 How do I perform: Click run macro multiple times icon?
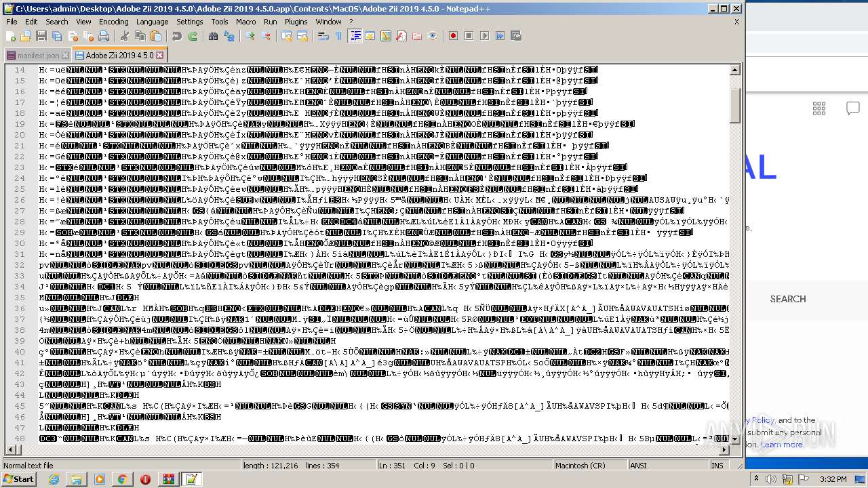coord(500,36)
